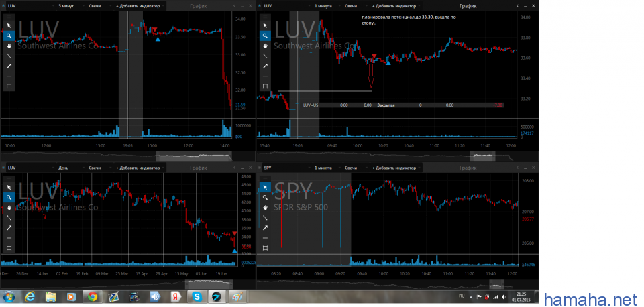Click 'График' title of LUV 1-minute panel
644x307 pixels.
468,6
